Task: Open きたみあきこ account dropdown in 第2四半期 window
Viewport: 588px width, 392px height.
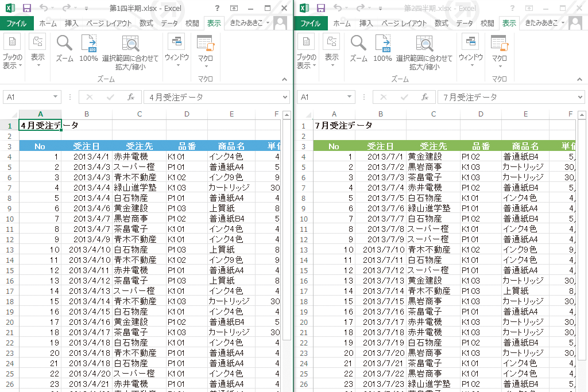Action: click(545, 23)
